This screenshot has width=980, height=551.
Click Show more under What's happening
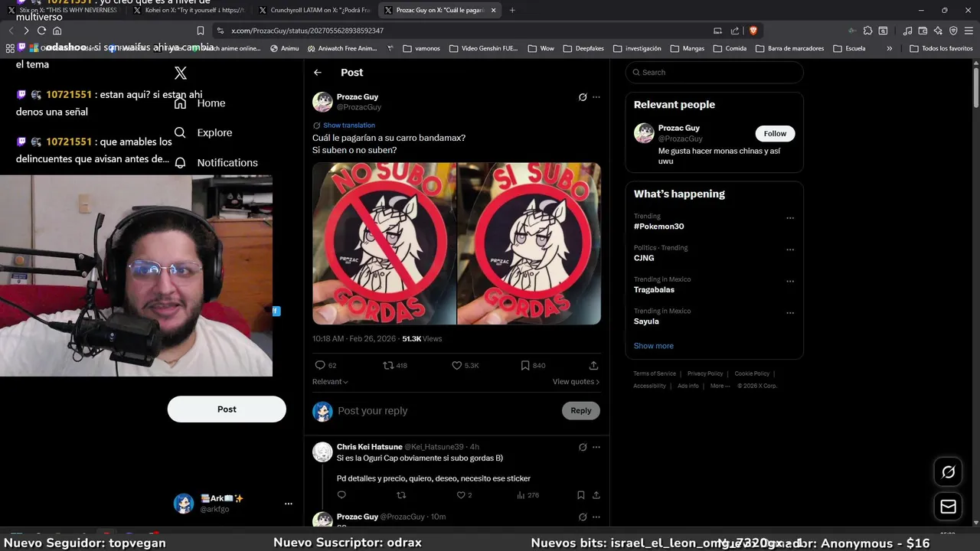[x=653, y=346]
